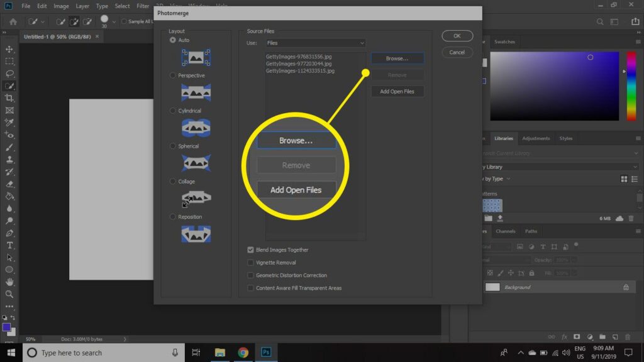Select the Hand tool
The width and height of the screenshot is (644, 362).
pyautogui.click(x=9, y=282)
